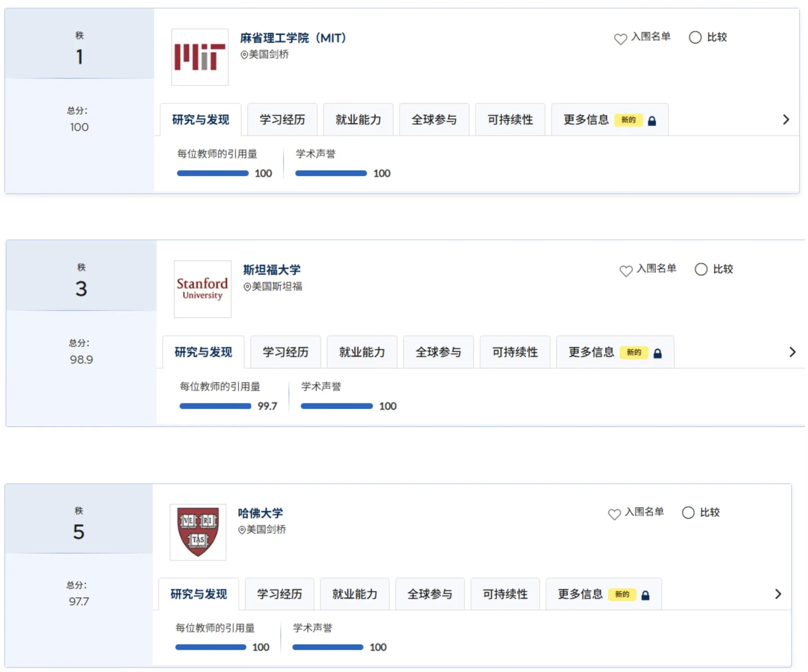
Task: Click the lock icon on MIT's 更多信息 tab
Action: click(x=652, y=121)
